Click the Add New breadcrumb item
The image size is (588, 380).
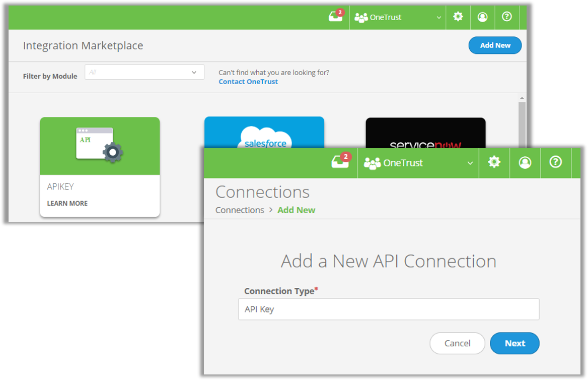[296, 210]
